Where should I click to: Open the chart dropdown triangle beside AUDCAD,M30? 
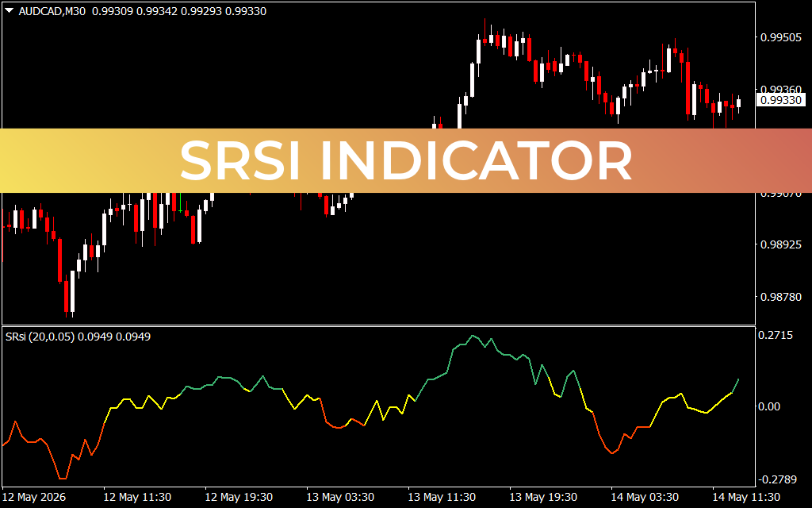10,10
